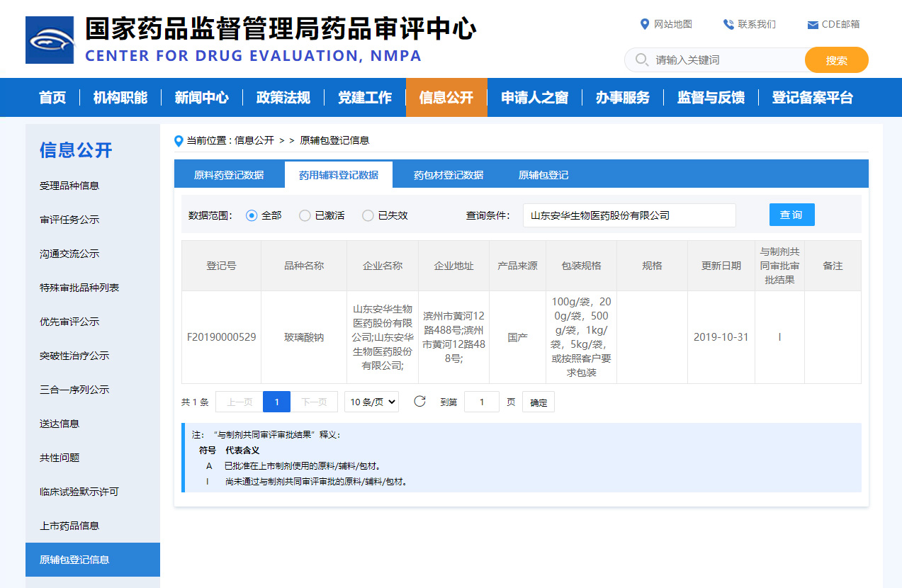Click the 100g/袋 packaging spec cell
The image size is (902, 588).
coord(581,337)
